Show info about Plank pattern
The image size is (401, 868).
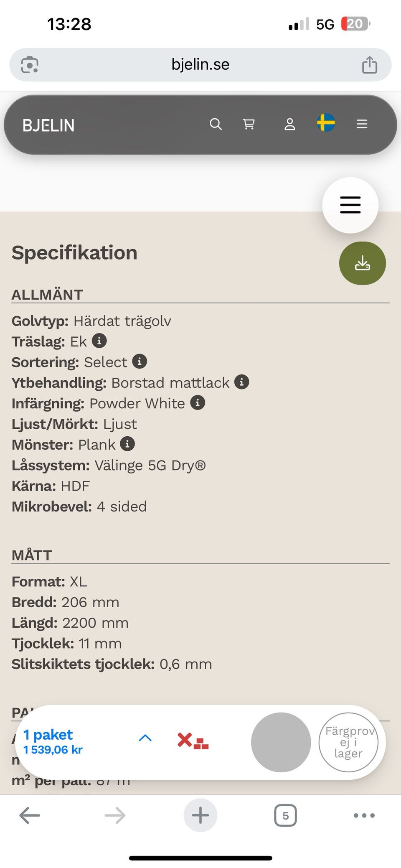coord(127,444)
